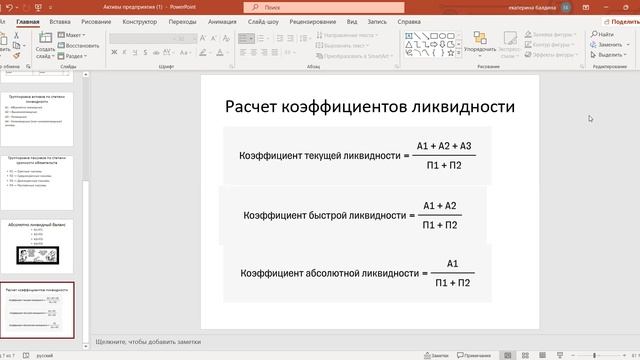Toggle underline Ч formatting
Viewport: 640px width, 360px height.
coord(135,52)
